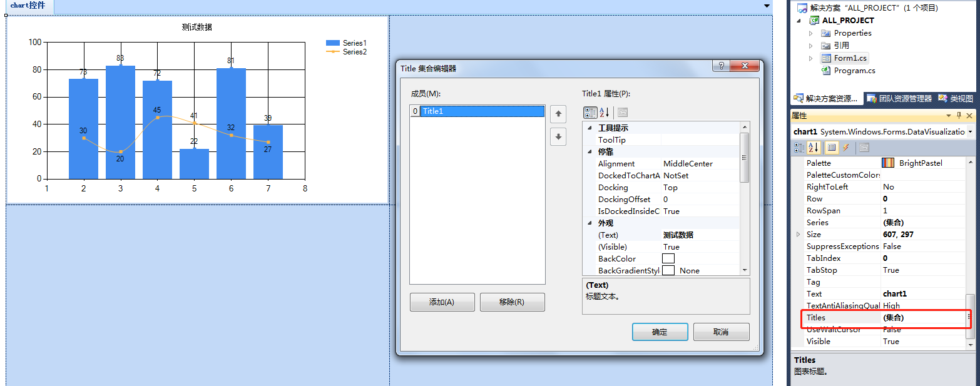
Task: Click the Program.cs file icon
Action: [x=826, y=71]
